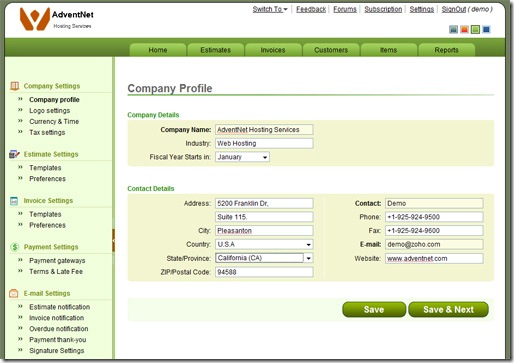Open Templates under Estimate Settings
Screen dimensions: 514x363
tap(45, 168)
